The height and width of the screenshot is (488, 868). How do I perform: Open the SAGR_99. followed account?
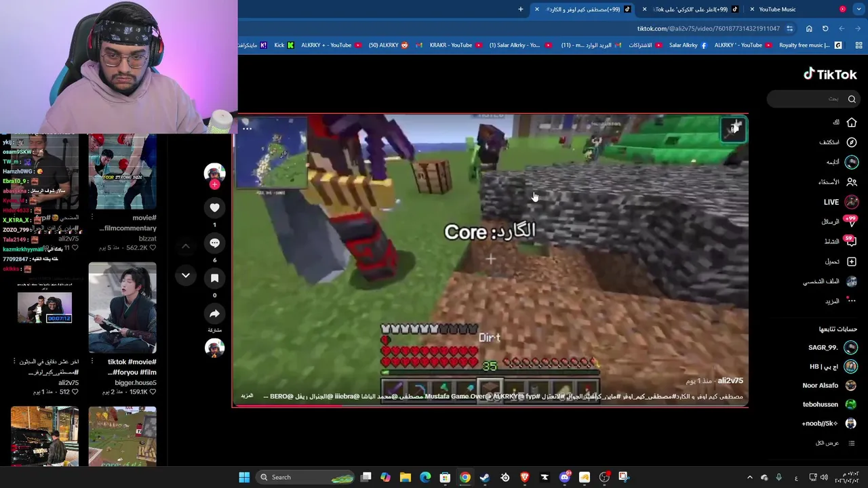point(833,347)
